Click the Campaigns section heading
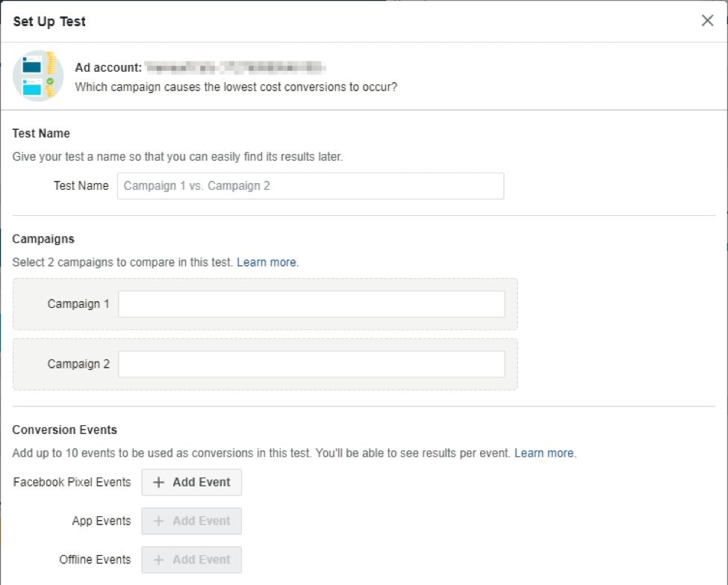Viewport: 728px width, 585px height. pos(43,239)
